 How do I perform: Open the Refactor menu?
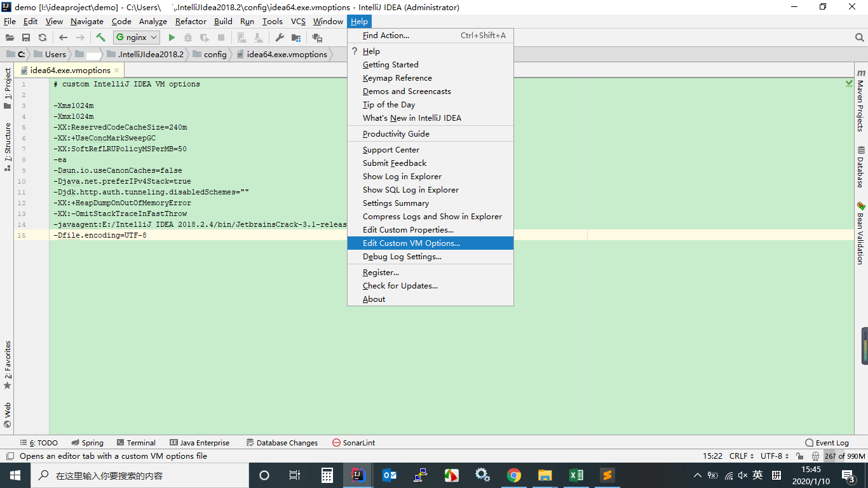point(191,22)
